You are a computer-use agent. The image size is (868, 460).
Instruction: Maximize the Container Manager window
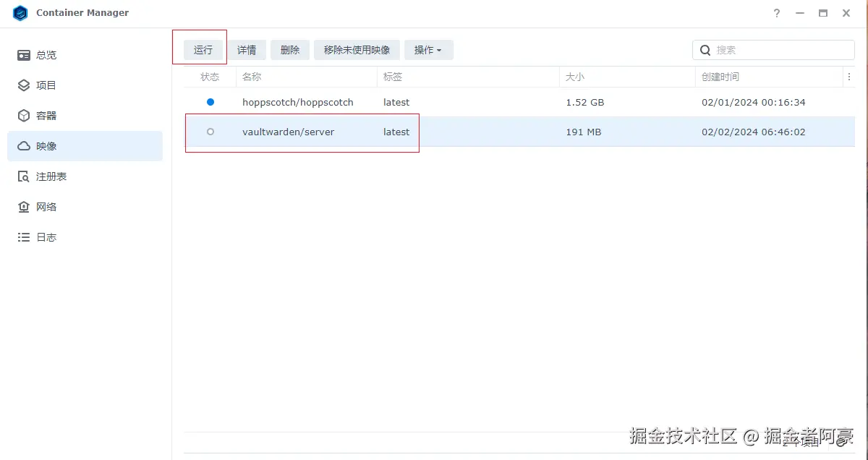pos(823,13)
